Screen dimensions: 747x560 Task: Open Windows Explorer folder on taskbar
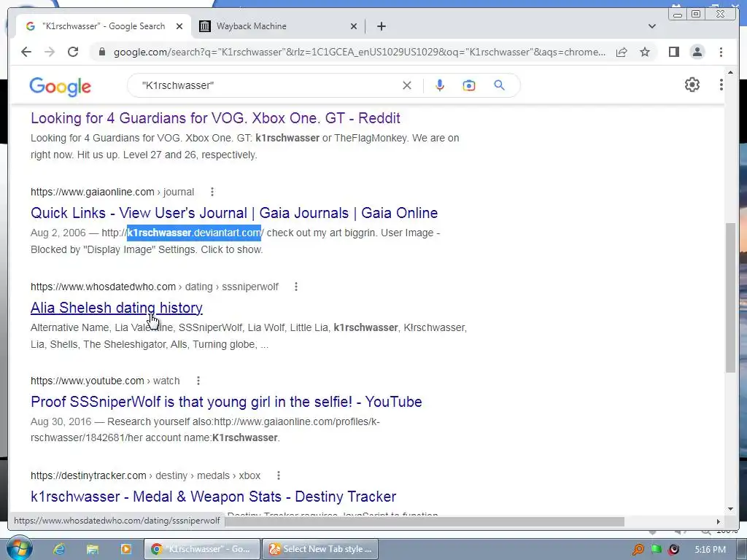[x=93, y=549]
